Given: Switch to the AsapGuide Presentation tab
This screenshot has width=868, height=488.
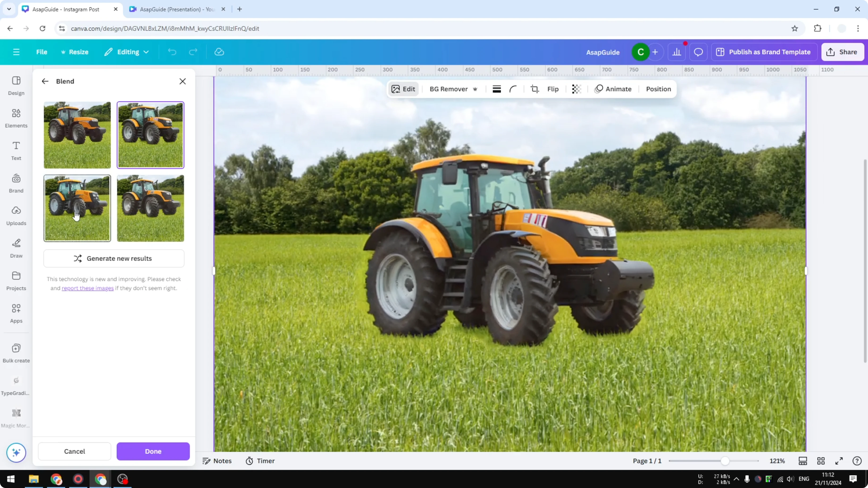Looking at the screenshot, I should (175, 9).
